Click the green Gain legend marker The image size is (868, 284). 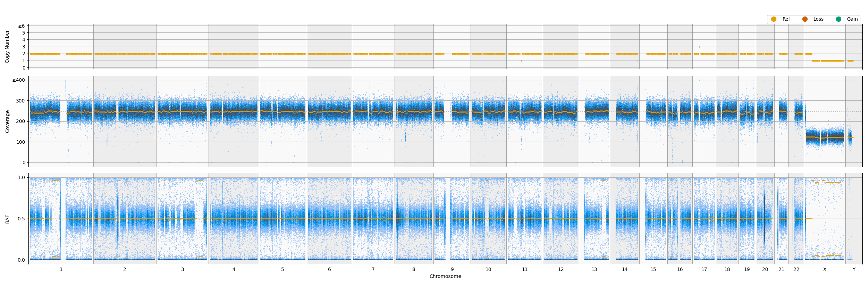point(838,19)
